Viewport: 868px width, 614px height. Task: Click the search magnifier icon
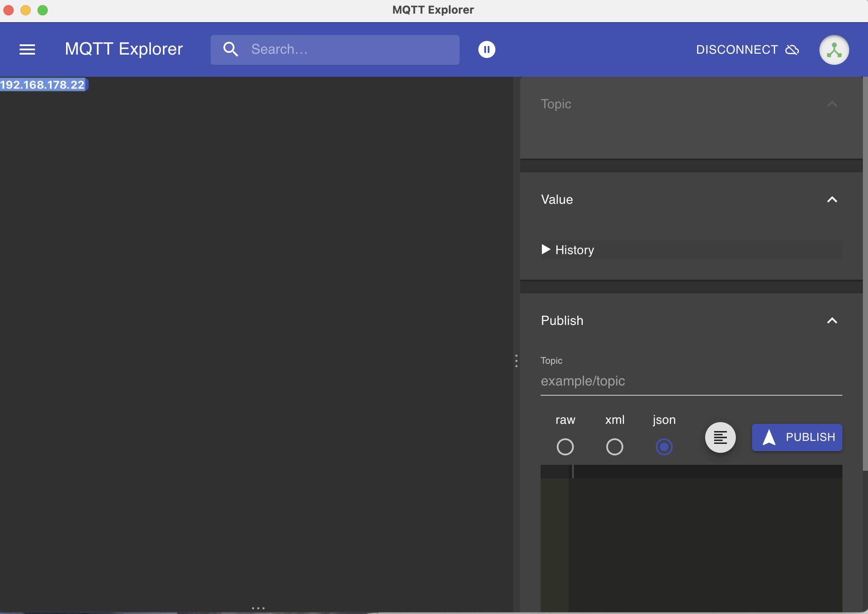pyautogui.click(x=231, y=49)
